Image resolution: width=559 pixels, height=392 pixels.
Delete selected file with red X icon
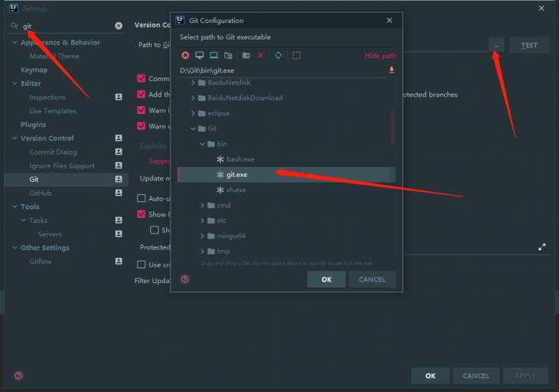[x=260, y=55]
